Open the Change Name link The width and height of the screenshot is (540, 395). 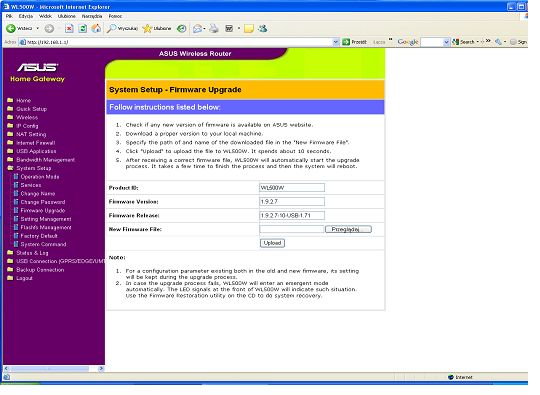(x=38, y=194)
